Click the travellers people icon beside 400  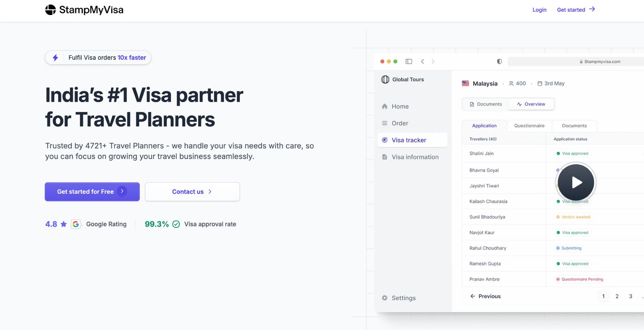coord(511,83)
